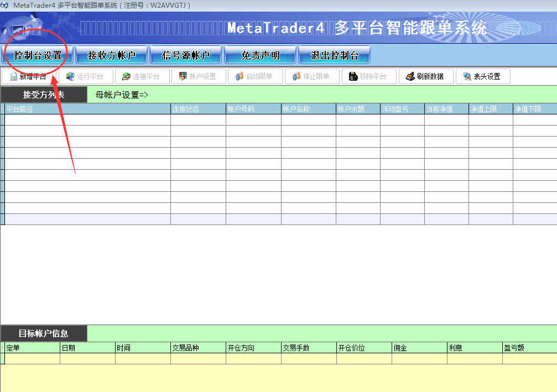Image resolution: width=557 pixels, height=392 pixels.
Task: Refresh data with the 刷新数据 button
Action: pyautogui.click(x=426, y=76)
